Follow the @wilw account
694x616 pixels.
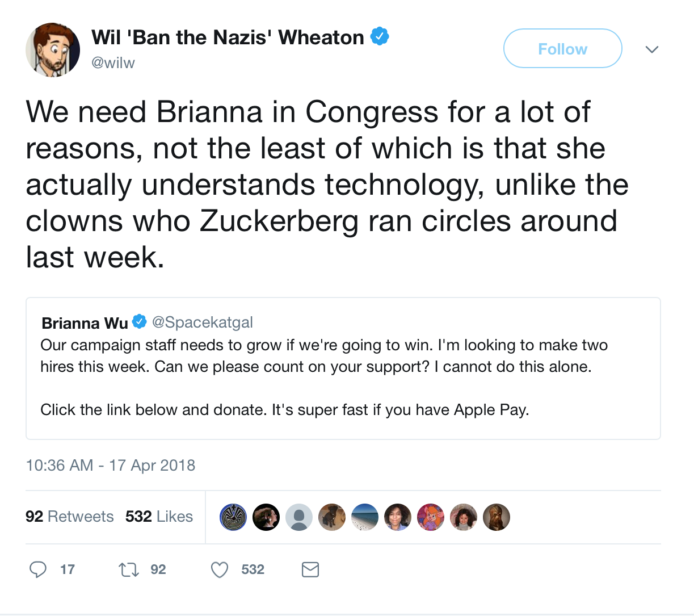click(563, 48)
